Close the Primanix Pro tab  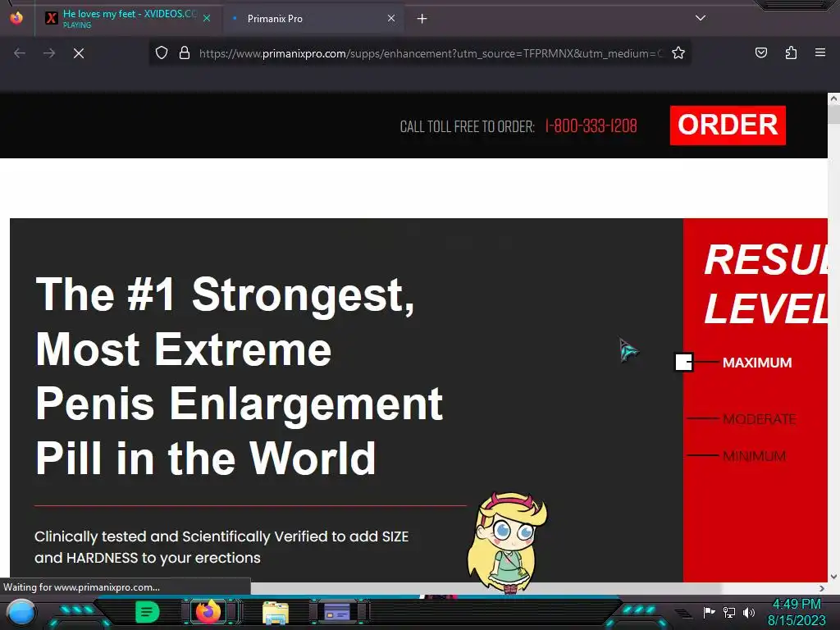click(x=391, y=18)
